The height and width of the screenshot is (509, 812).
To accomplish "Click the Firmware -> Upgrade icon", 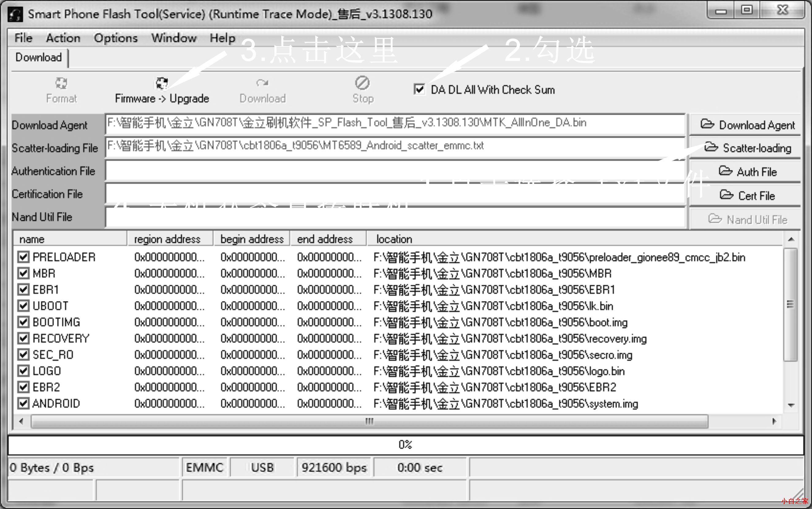I will [x=162, y=83].
